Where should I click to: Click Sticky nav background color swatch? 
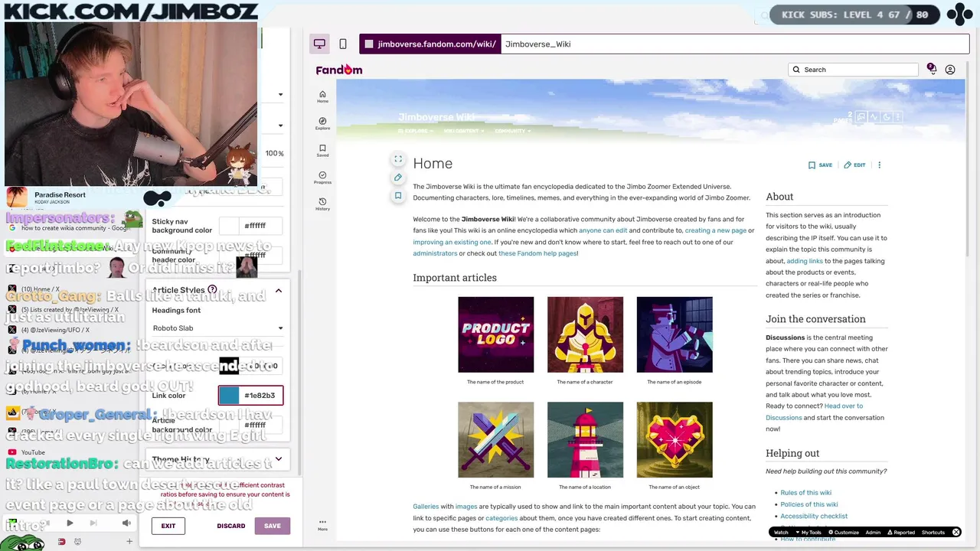point(228,226)
